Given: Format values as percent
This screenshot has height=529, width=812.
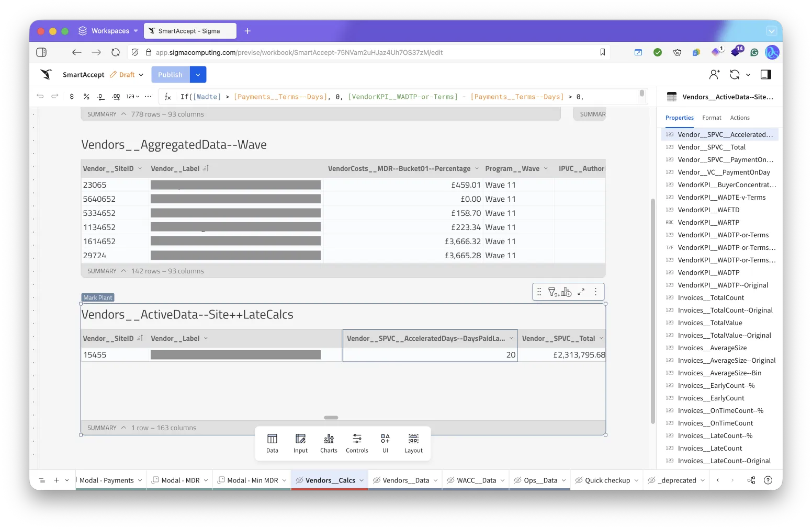Looking at the screenshot, I should point(86,97).
